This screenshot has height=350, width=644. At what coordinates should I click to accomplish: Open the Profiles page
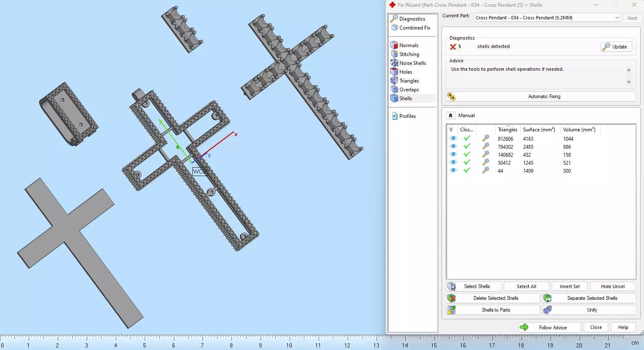407,116
